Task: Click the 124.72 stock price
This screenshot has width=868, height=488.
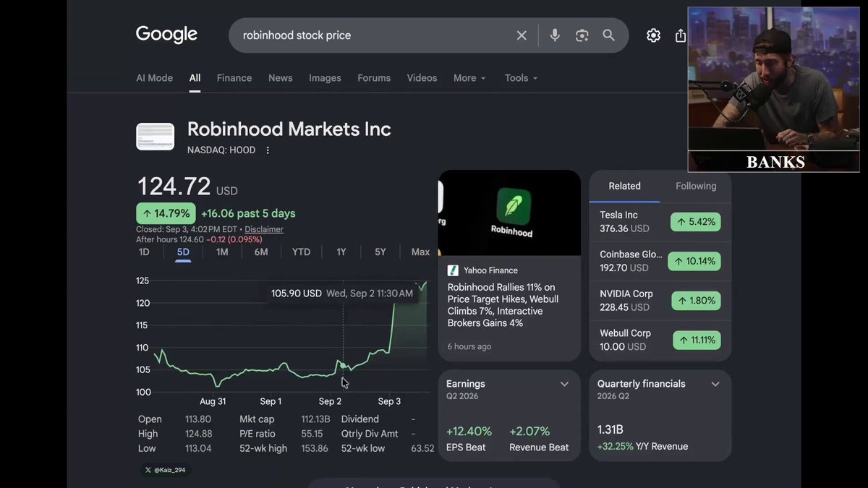Action: tap(174, 187)
